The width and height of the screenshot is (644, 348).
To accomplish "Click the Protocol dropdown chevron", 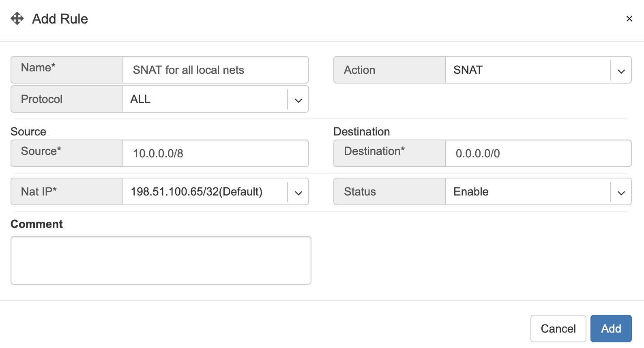I will [x=298, y=100].
